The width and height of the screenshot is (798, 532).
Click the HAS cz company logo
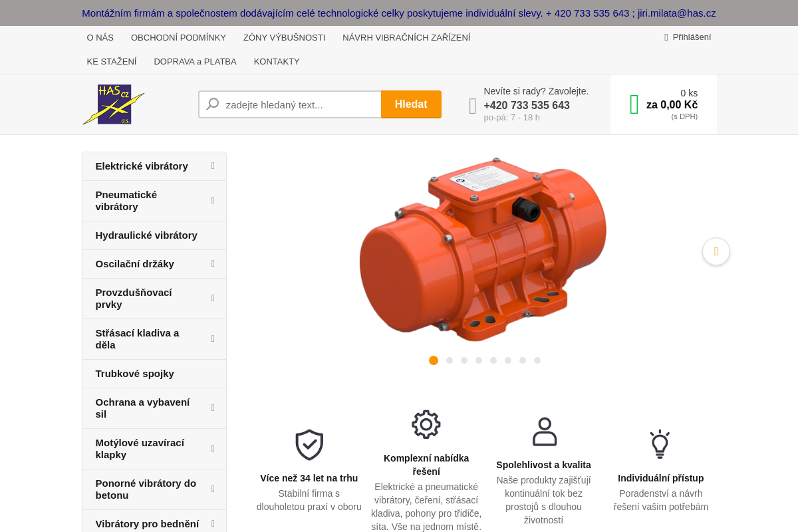(114, 104)
